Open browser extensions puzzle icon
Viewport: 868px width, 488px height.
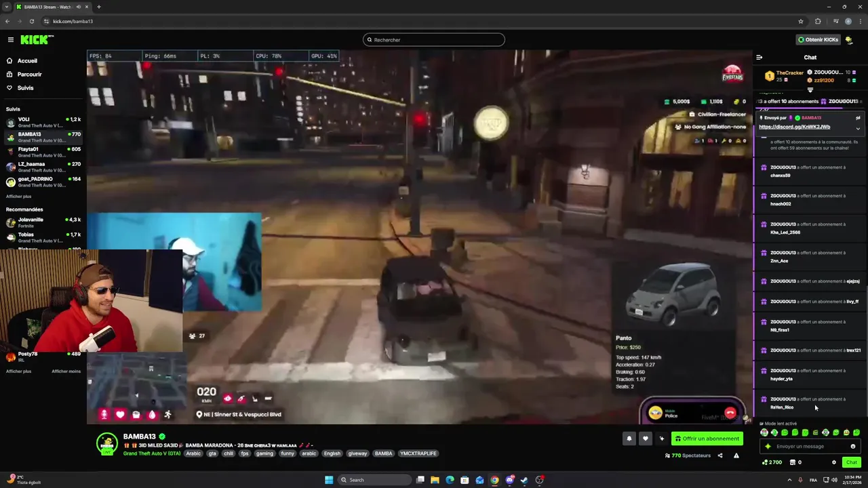click(x=818, y=21)
